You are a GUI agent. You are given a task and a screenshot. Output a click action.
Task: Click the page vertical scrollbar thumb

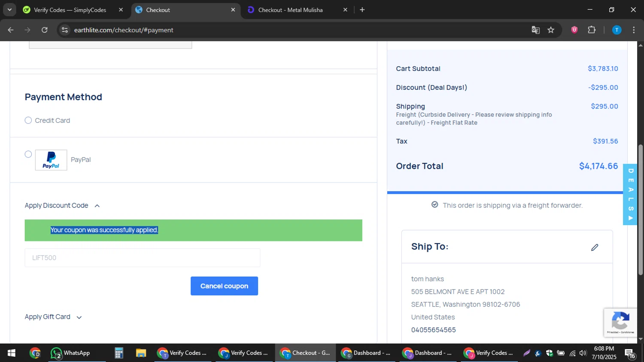pyautogui.click(x=641, y=210)
